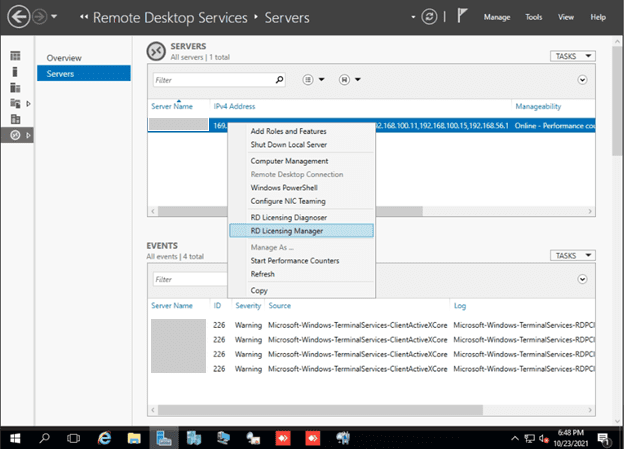Image resolution: width=624 pixels, height=449 pixels.
Task: Open Servers saved queries dropdown
Action: [350, 80]
